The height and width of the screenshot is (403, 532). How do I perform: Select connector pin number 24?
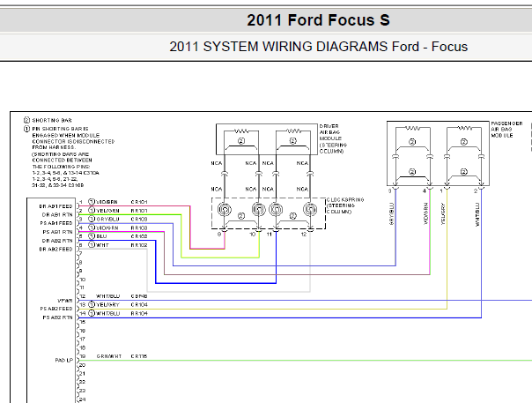[x=83, y=399]
